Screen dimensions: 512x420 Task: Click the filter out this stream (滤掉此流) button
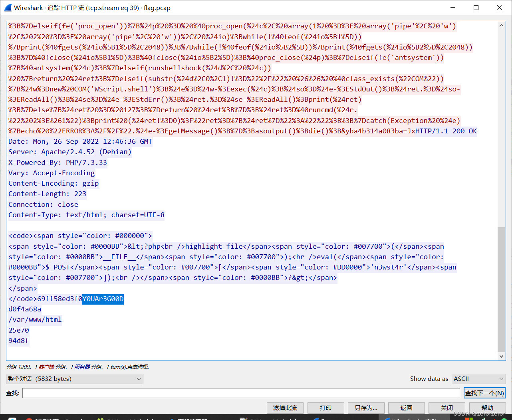coord(285,408)
